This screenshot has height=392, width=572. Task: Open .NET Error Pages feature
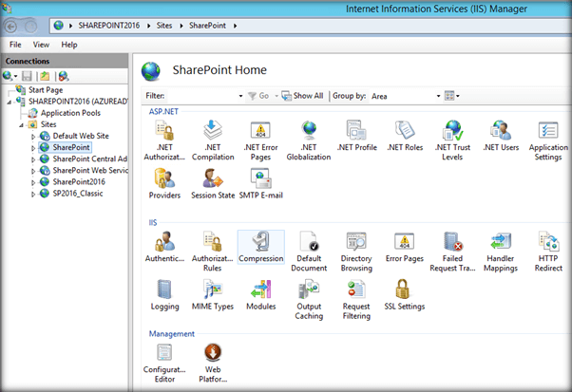[260, 140]
